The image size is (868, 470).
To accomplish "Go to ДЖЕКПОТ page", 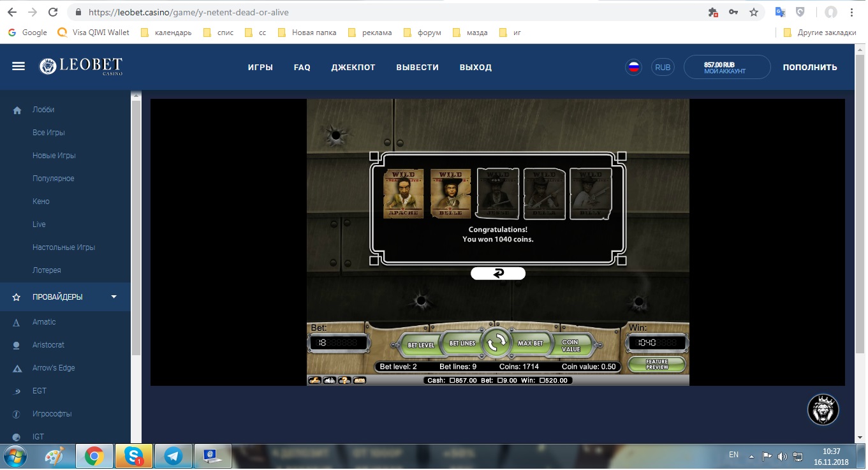I will 353,67.
